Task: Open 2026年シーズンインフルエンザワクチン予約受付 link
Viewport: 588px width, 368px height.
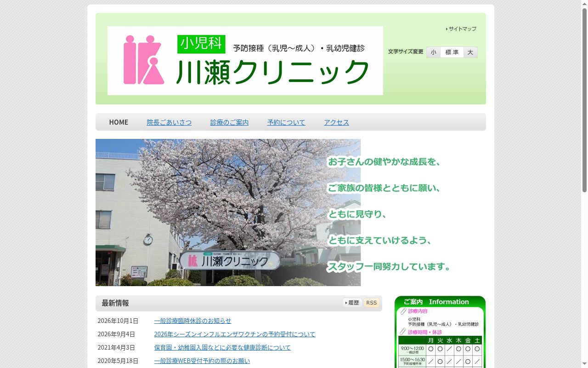Action: (x=235, y=334)
